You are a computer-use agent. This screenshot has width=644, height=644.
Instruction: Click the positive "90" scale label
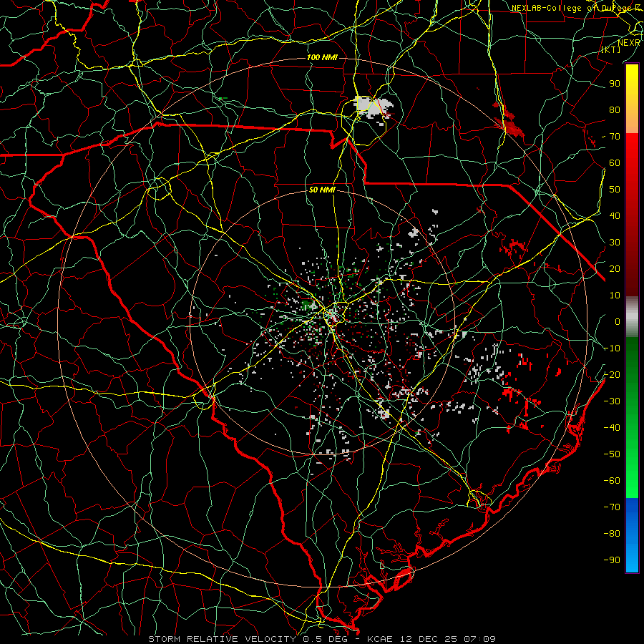[615, 84]
